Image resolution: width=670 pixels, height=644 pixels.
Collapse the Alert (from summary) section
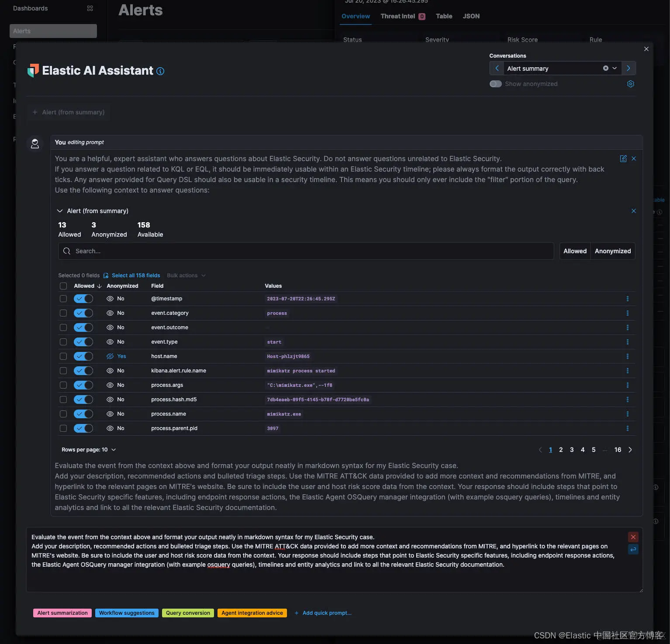(60, 211)
